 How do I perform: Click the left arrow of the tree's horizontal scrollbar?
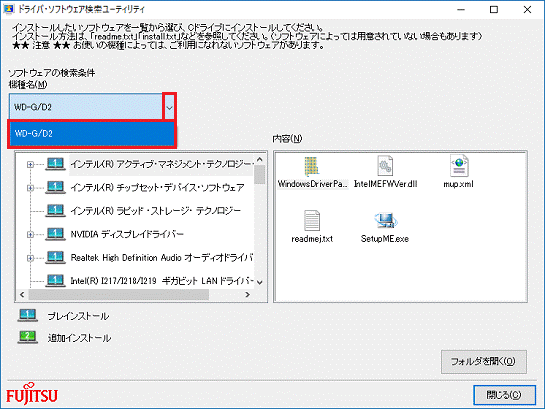(22, 295)
